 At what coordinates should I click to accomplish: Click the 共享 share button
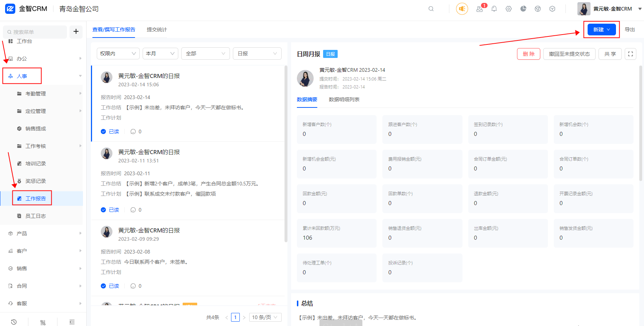[610, 54]
